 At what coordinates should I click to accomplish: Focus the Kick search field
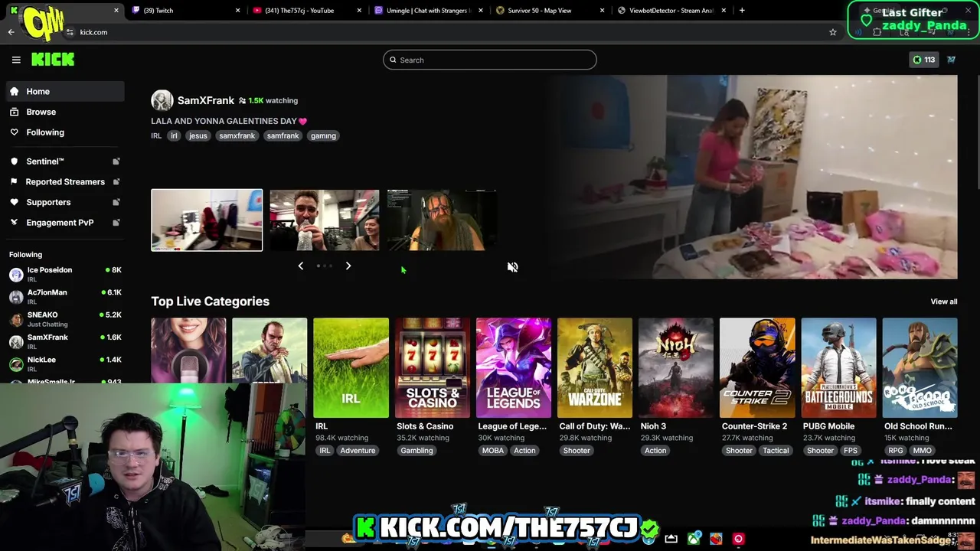(x=490, y=60)
